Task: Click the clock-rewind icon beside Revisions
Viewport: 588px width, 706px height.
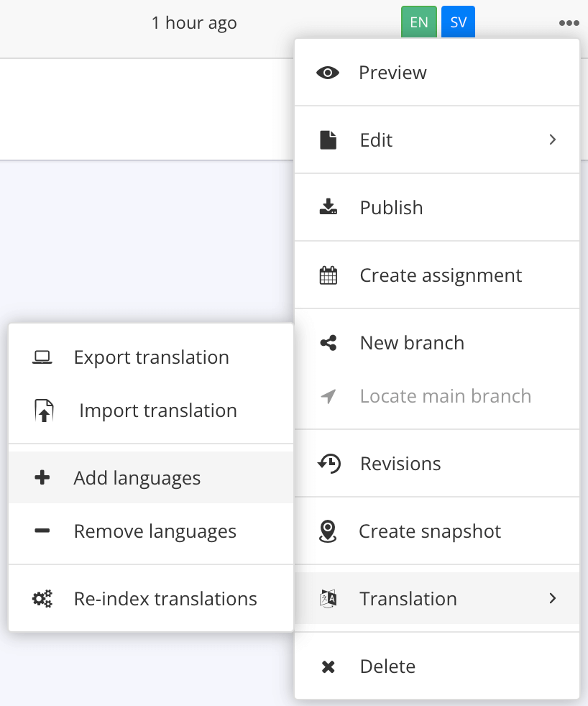Action: point(328,463)
